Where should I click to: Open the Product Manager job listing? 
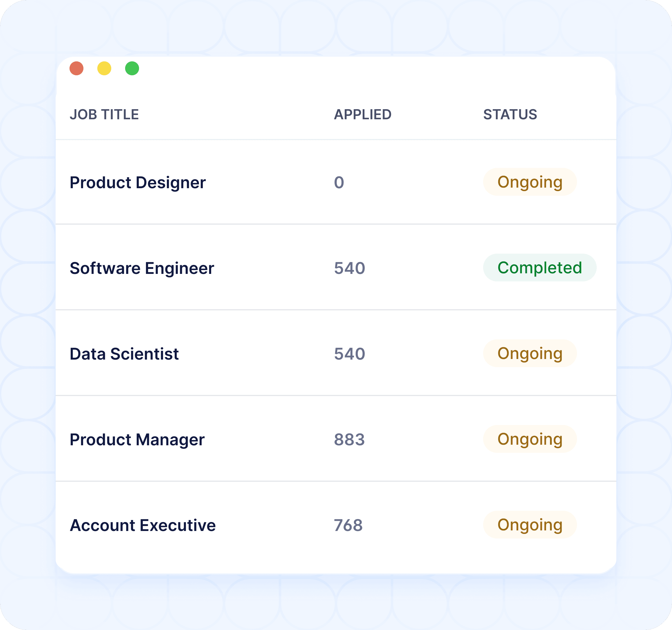pyautogui.click(x=137, y=440)
